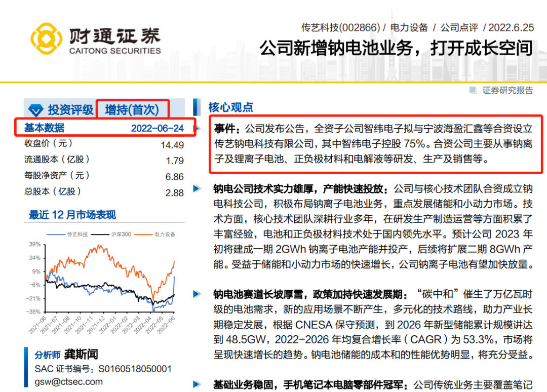Click the 公司点评 report type label
547x392 pixels.
coord(459,27)
